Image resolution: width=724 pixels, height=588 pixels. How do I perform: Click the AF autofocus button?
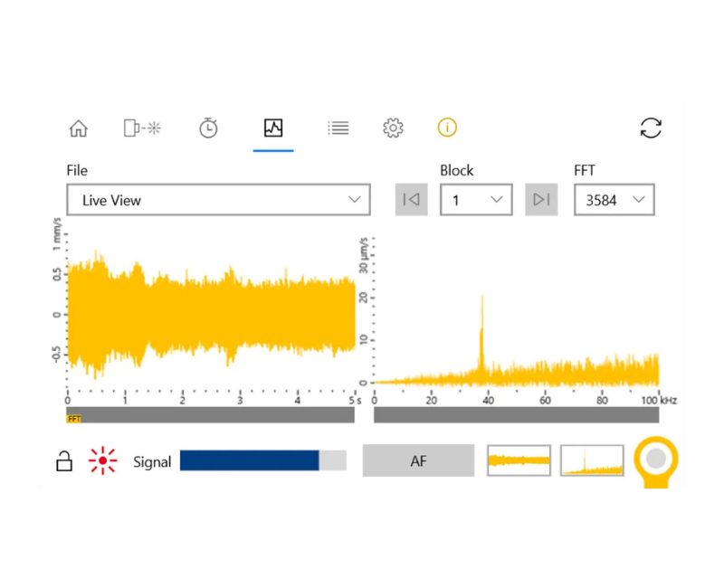(418, 460)
